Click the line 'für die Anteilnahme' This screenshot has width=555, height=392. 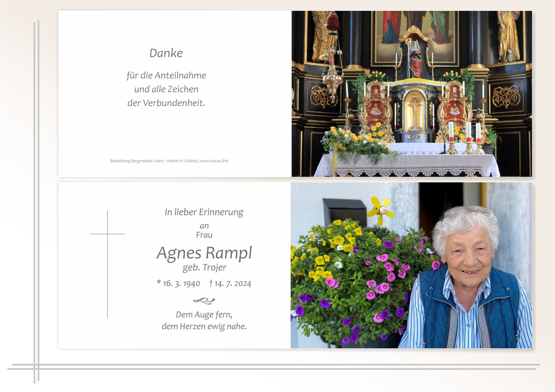coord(166,75)
